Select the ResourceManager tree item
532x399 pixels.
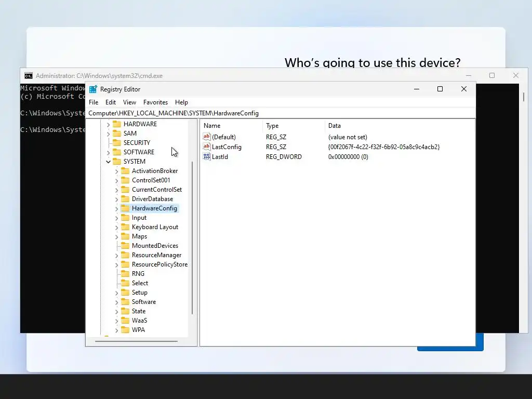coord(156,255)
